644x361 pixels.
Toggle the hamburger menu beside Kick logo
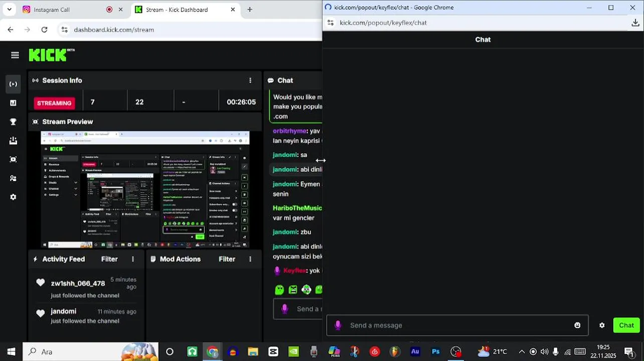point(15,55)
